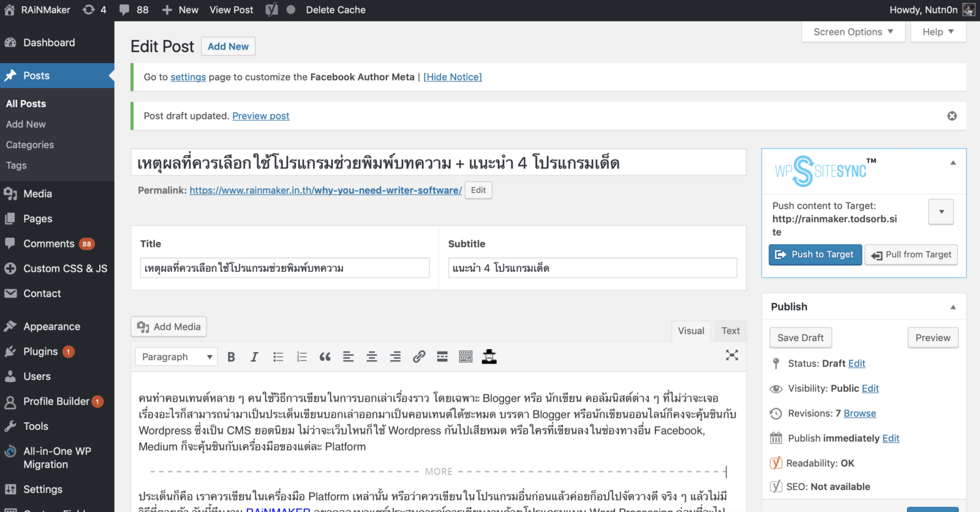
Task: Enable distraction-free writing mode
Action: (732, 355)
